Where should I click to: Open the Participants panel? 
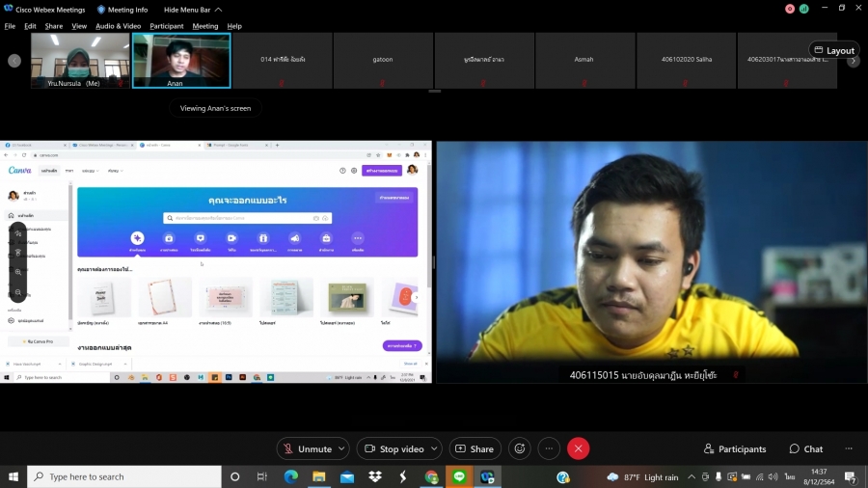(735, 448)
